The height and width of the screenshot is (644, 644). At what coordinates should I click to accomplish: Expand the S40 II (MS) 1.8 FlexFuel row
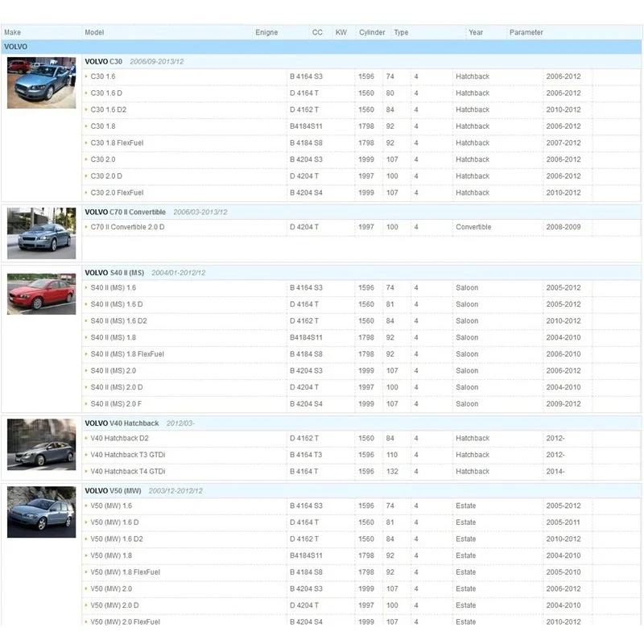pyautogui.click(x=86, y=354)
